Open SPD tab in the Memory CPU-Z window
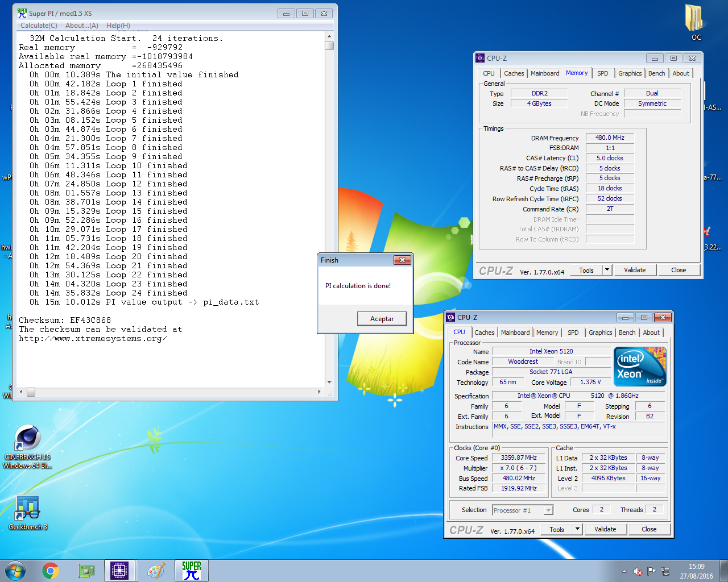Screen dimensions: 728x582 click(x=603, y=73)
